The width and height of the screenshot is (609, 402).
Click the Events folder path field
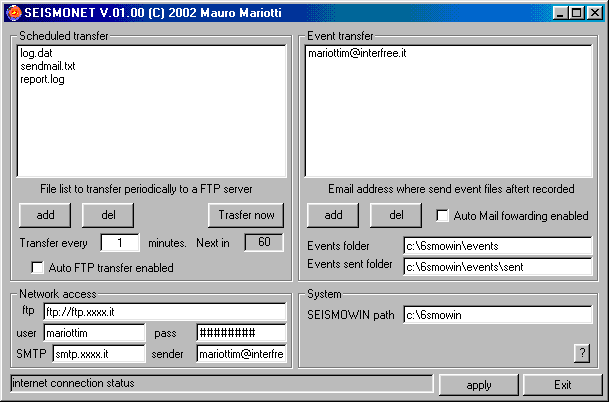click(x=498, y=246)
